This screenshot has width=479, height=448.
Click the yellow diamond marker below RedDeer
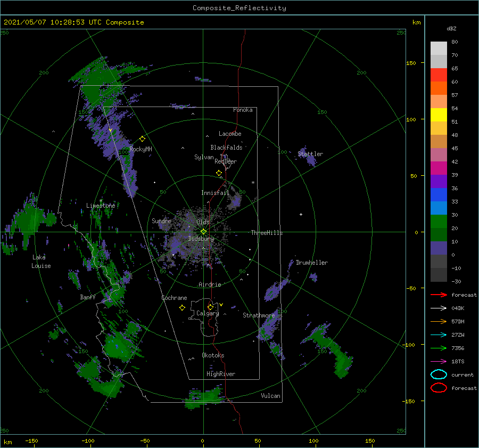pyautogui.click(x=219, y=173)
